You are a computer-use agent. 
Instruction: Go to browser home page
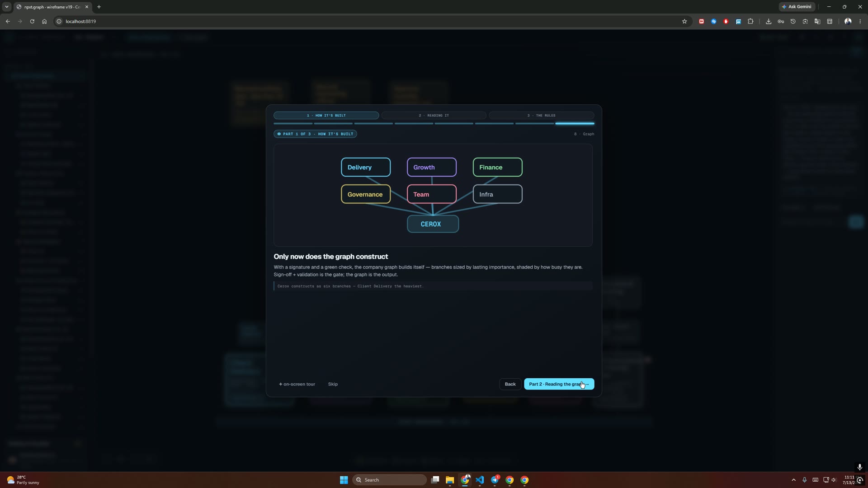coord(44,21)
